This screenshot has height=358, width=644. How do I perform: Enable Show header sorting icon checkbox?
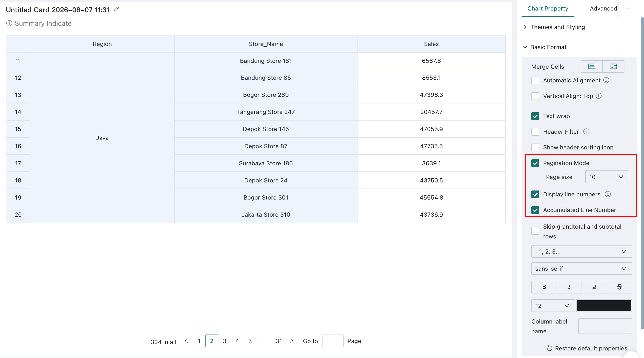pyautogui.click(x=535, y=147)
